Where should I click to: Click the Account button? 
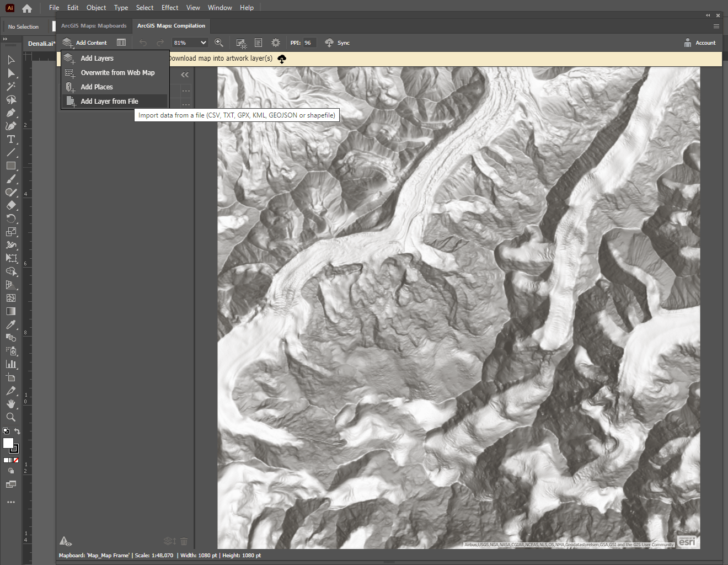[700, 42]
